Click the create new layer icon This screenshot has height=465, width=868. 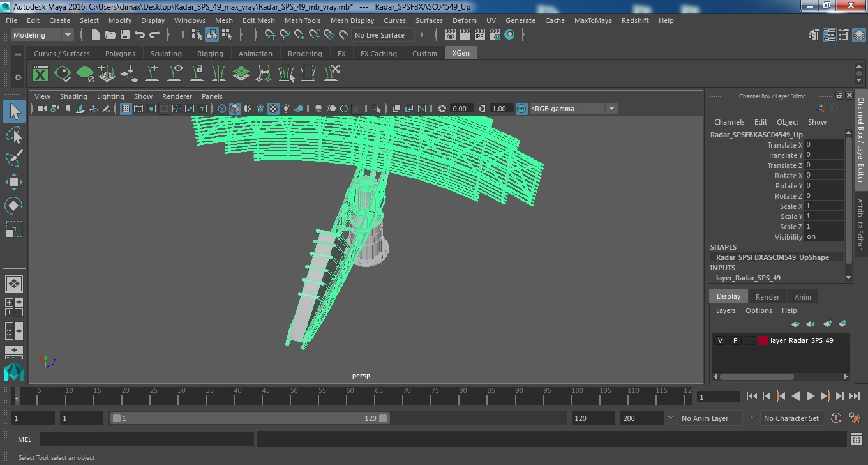pos(828,324)
